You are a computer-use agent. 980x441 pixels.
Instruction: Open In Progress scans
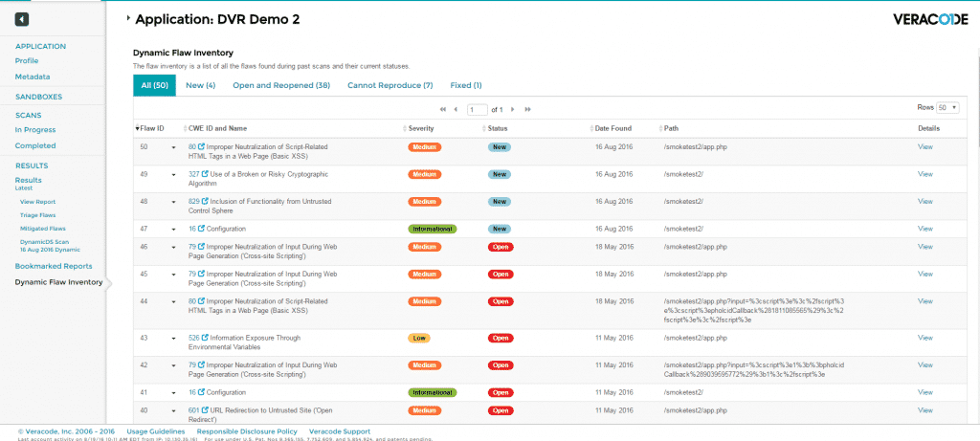pos(35,130)
